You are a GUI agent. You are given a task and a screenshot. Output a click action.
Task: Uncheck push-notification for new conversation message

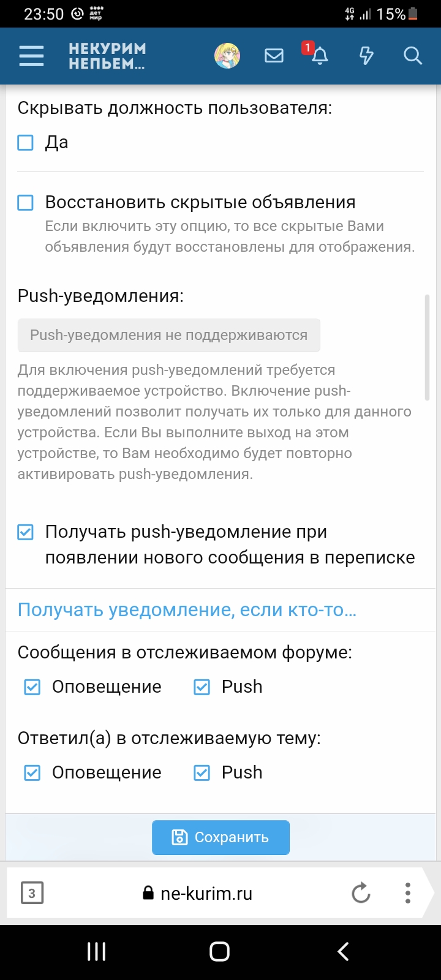coord(26,532)
